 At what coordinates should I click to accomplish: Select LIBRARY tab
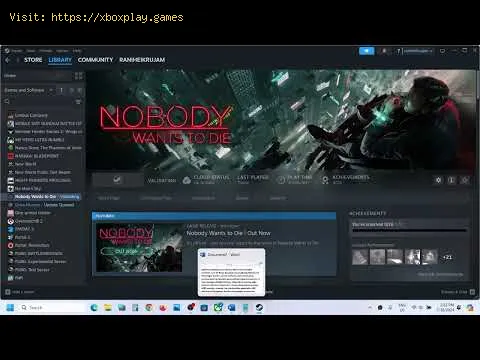pos(60,60)
